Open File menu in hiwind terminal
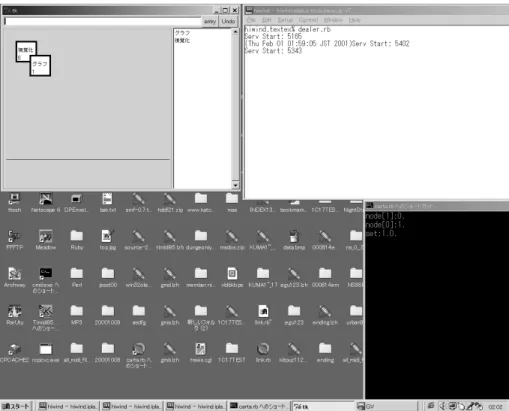Screen dimensions: 509x411 [251, 20]
